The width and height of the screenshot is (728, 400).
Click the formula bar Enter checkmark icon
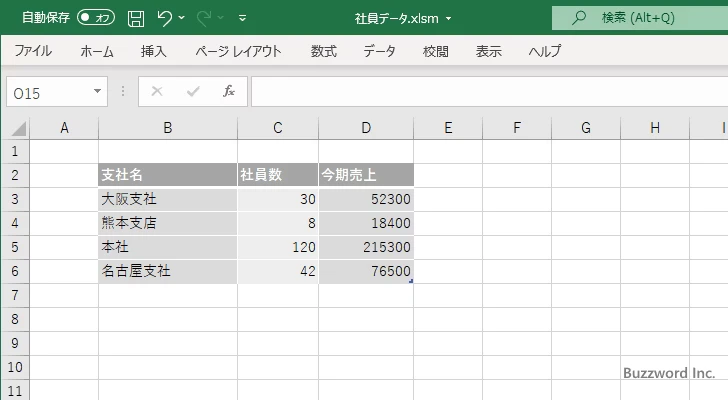pos(193,91)
